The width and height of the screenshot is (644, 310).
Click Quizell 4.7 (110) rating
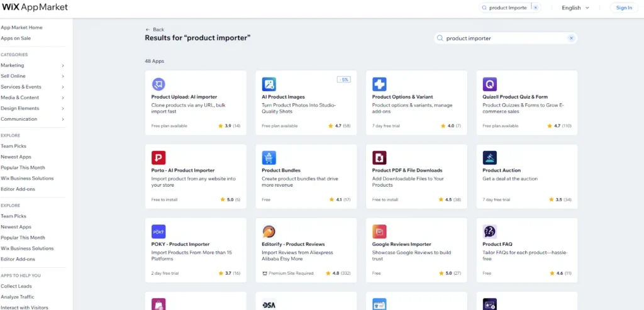tap(559, 126)
